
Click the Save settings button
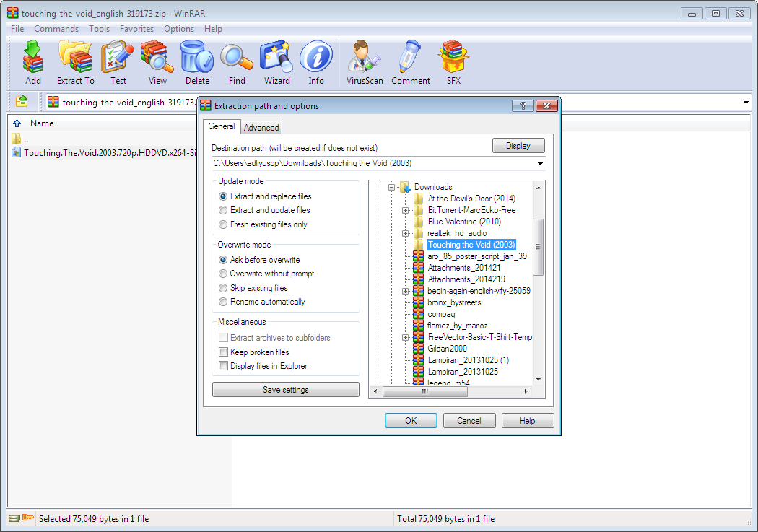pos(286,390)
